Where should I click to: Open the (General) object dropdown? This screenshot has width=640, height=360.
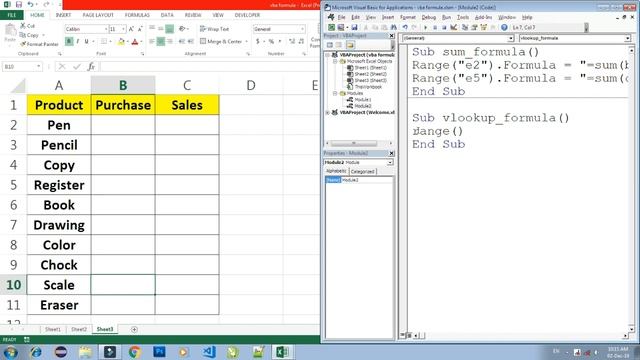tap(511, 38)
